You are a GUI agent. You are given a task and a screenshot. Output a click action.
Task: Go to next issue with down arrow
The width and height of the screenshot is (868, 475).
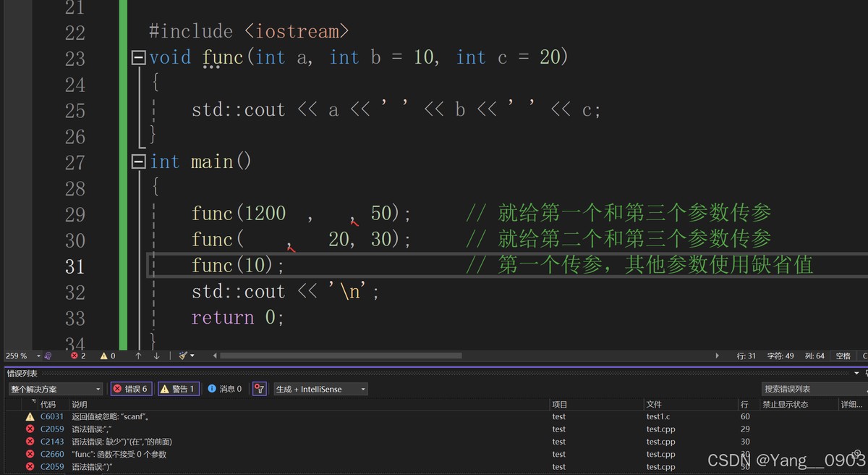[156, 356]
